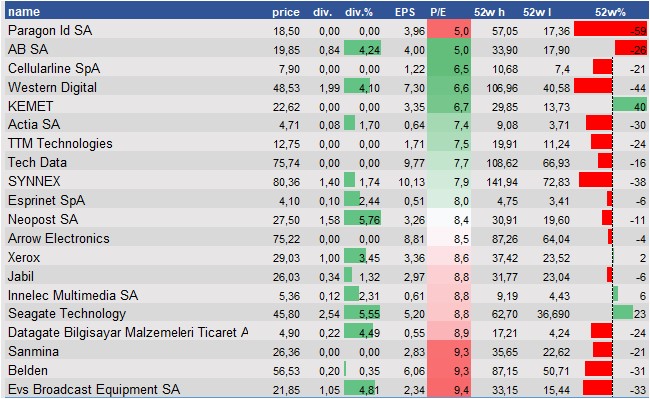This screenshot has width=650, height=399.
Task: Click the EPS column header
Action: pyautogui.click(x=405, y=12)
